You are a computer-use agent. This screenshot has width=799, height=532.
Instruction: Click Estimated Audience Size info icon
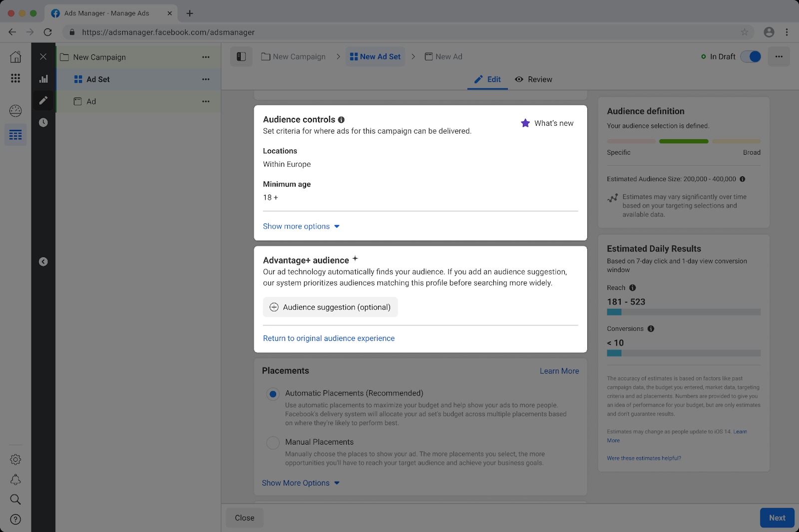(x=743, y=179)
